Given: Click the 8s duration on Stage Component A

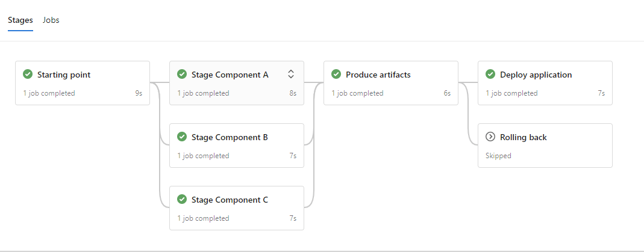Looking at the screenshot, I should click(293, 93).
